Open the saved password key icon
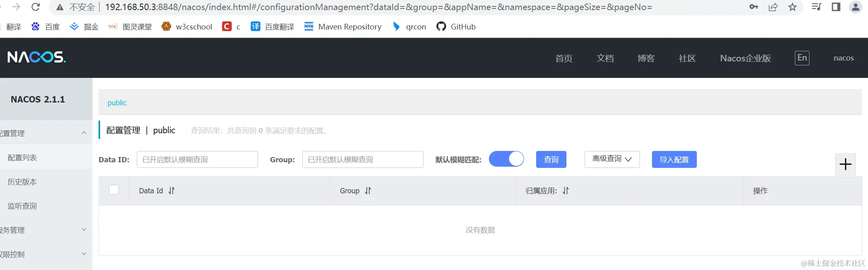 (x=753, y=7)
